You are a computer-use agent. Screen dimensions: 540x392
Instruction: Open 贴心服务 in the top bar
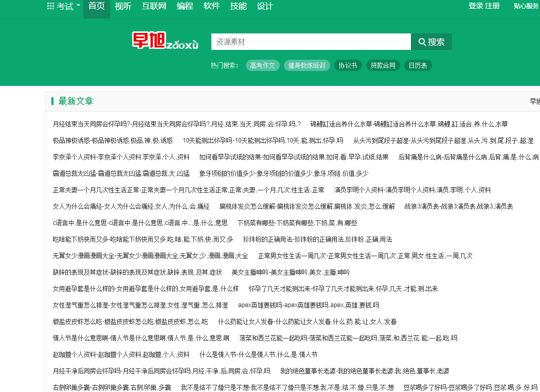(527, 6)
